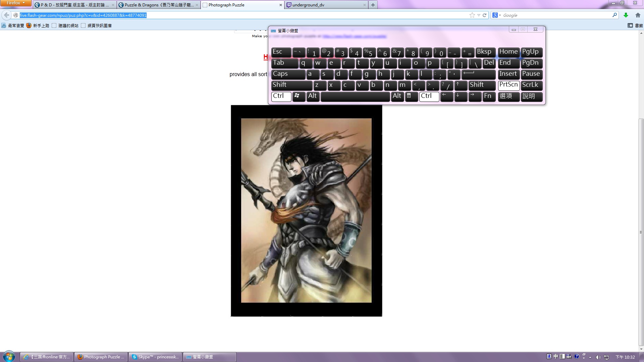The height and width of the screenshot is (362, 644).
Task: Toggle Caps lock on on-screen keyboard
Action: 288,74
